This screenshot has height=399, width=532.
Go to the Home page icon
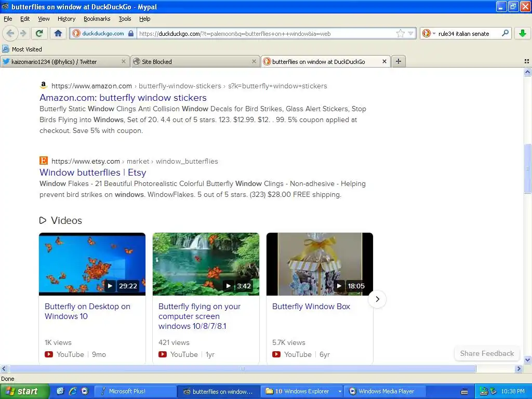pos(58,33)
